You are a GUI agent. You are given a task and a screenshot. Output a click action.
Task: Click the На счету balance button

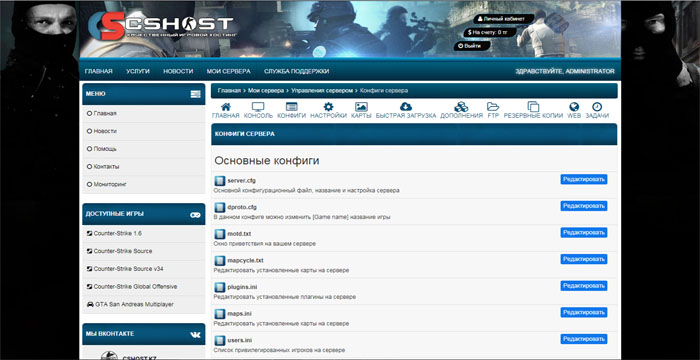click(490, 33)
